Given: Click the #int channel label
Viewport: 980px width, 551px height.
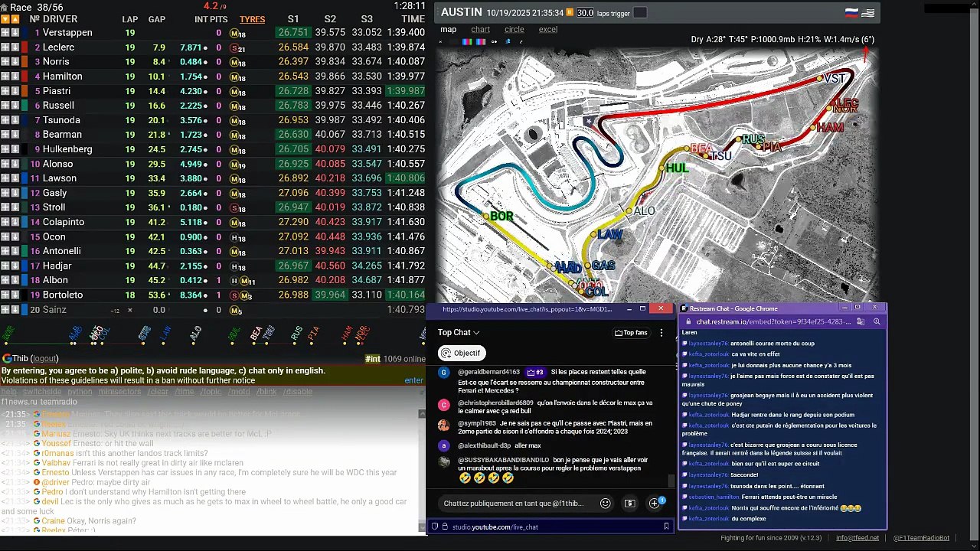Looking at the screenshot, I should pos(373,359).
